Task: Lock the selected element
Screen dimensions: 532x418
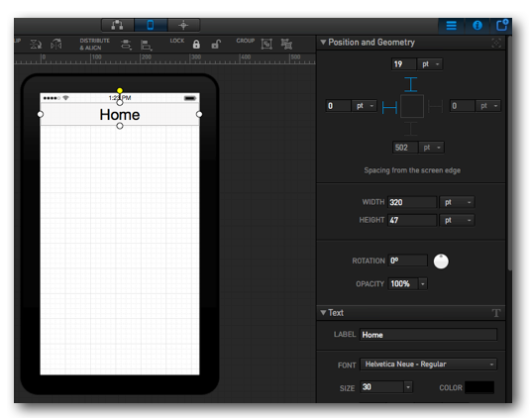Action: pyautogui.click(x=196, y=45)
